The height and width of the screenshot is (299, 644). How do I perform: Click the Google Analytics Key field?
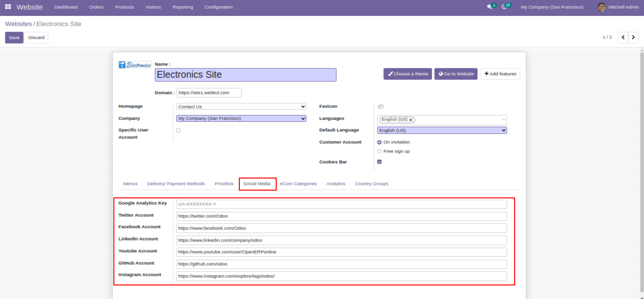coord(341,204)
